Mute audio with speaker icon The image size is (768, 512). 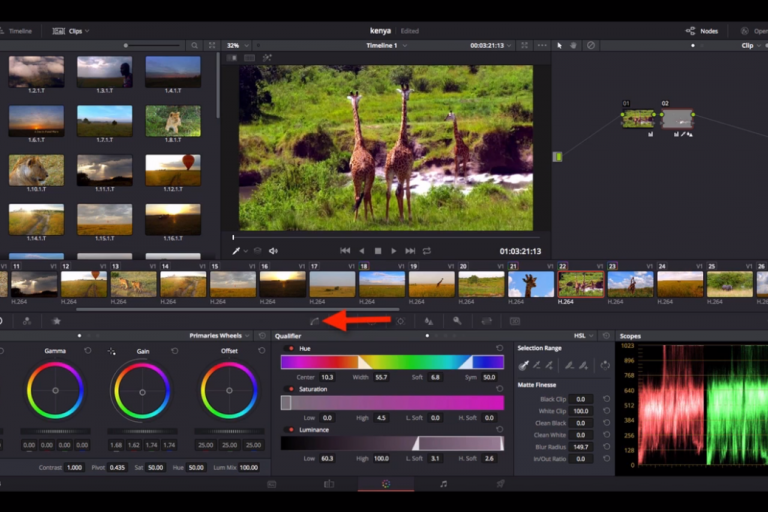(x=273, y=251)
